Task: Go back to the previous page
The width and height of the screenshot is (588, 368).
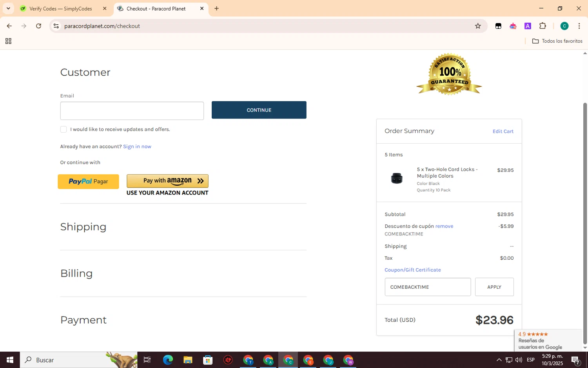Action: (x=9, y=26)
